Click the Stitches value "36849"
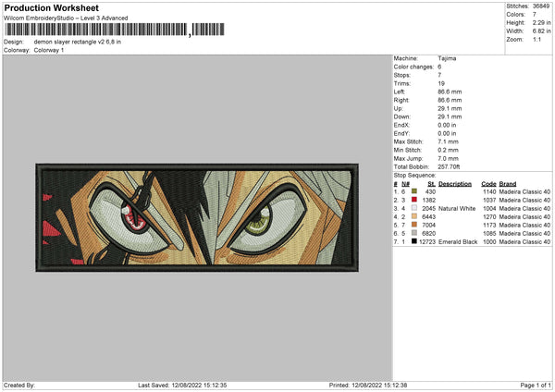 tap(541, 6)
